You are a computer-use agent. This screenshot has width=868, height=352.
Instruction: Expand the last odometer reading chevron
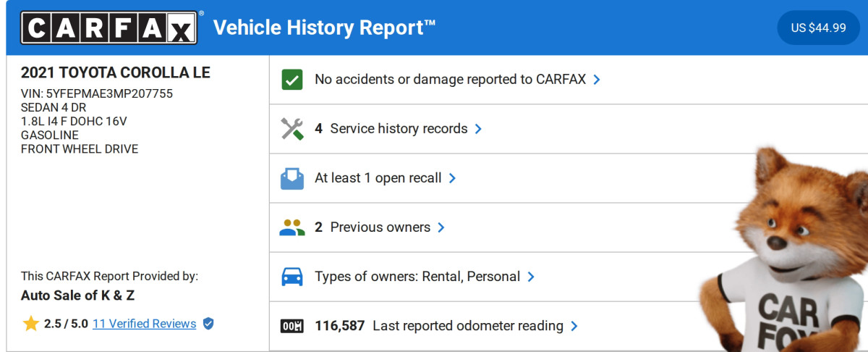point(574,326)
